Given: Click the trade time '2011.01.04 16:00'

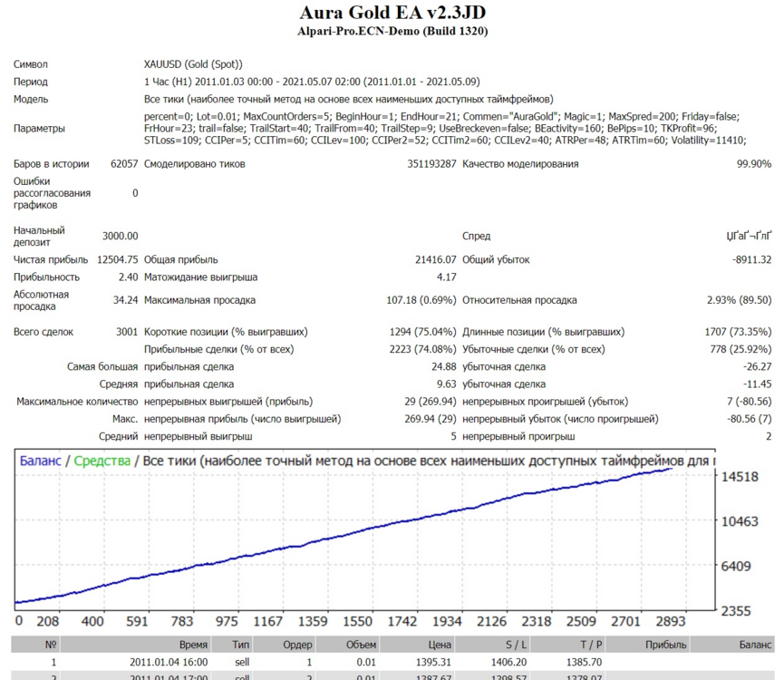Looking at the screenshot, I should [x=169, y=663].
